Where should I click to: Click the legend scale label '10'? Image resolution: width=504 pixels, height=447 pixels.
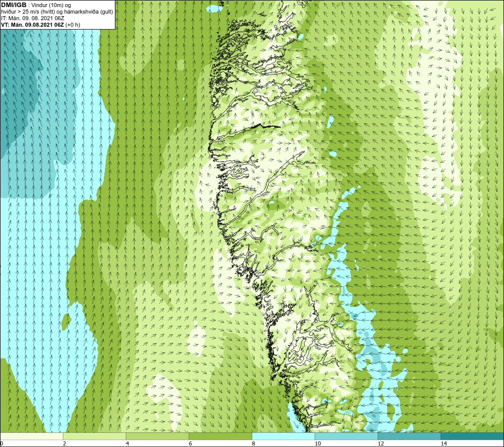pyautogui.click(x=318, y=443)
